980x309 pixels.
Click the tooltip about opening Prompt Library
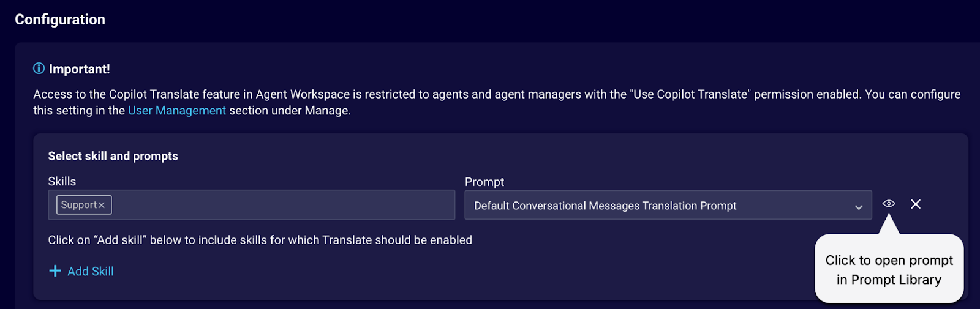(889, 270)
